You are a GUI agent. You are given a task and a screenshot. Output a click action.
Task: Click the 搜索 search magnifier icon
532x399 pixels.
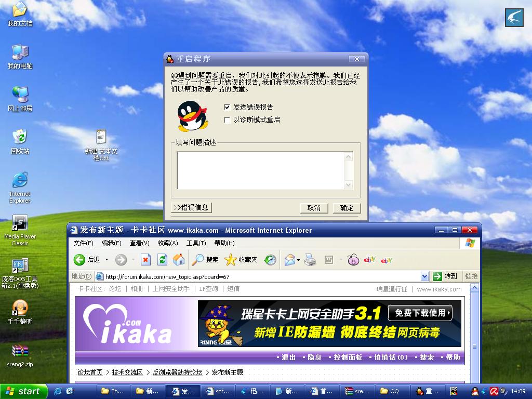click(x=197, y=260)
